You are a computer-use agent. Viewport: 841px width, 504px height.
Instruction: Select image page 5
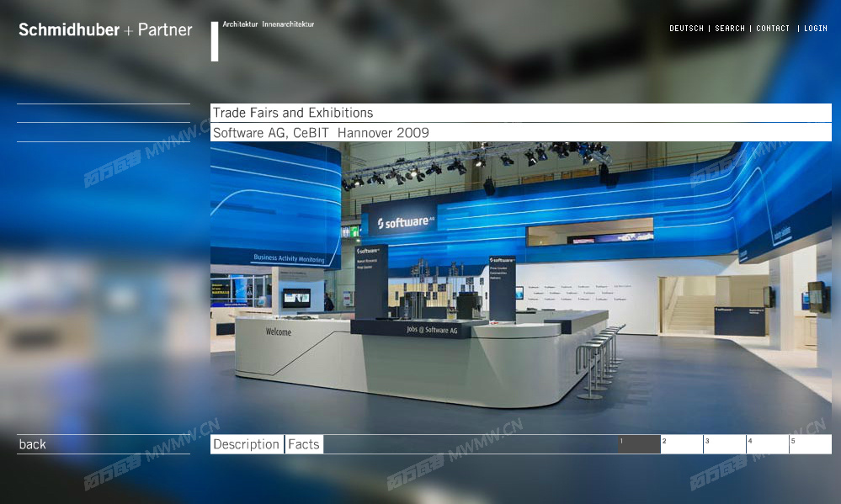[x=811, y=444]
